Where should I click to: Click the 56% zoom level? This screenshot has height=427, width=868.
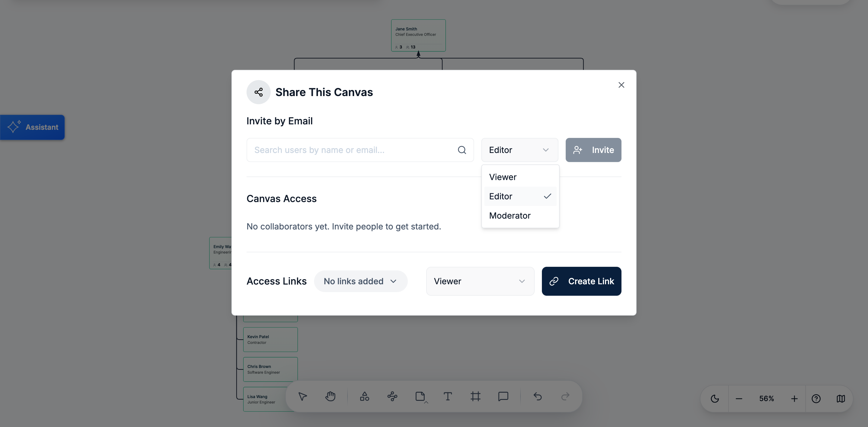pos(766,399)
